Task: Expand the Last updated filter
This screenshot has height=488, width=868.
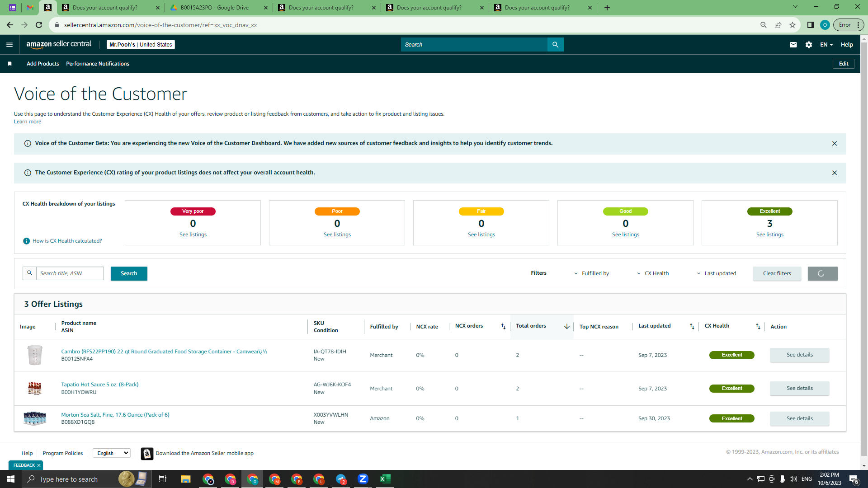Action: 716,273
